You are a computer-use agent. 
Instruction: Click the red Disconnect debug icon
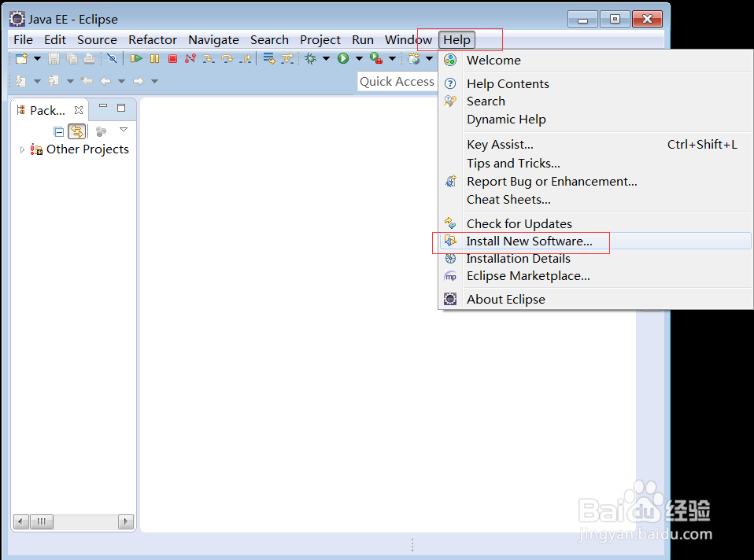pyautogui.click(x=190, y=59)
